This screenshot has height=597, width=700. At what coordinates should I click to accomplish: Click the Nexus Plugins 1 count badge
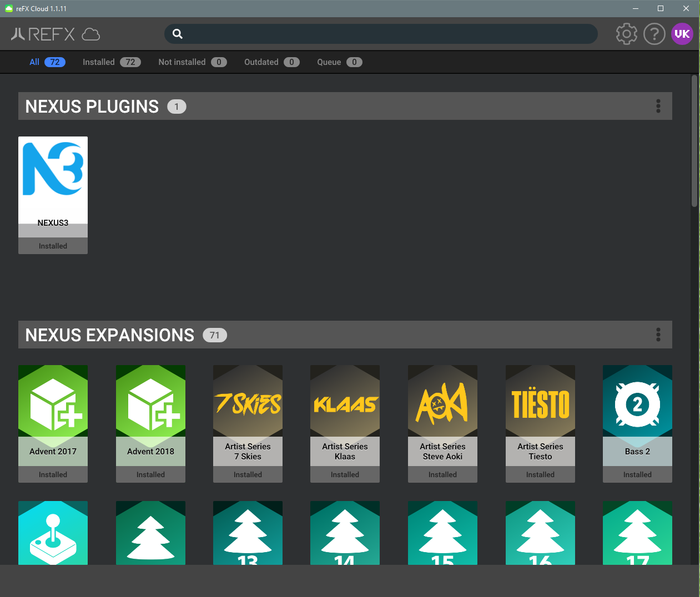[177, 107]
